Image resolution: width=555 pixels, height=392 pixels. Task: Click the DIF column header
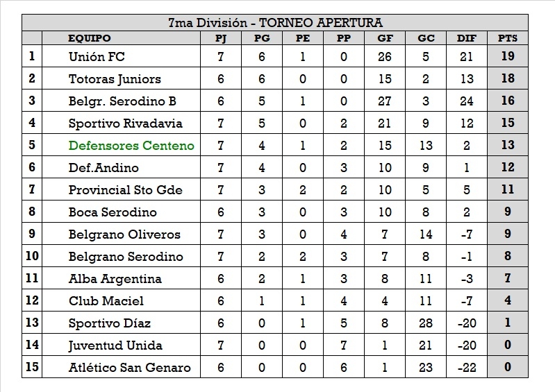(x=467, y=39)
